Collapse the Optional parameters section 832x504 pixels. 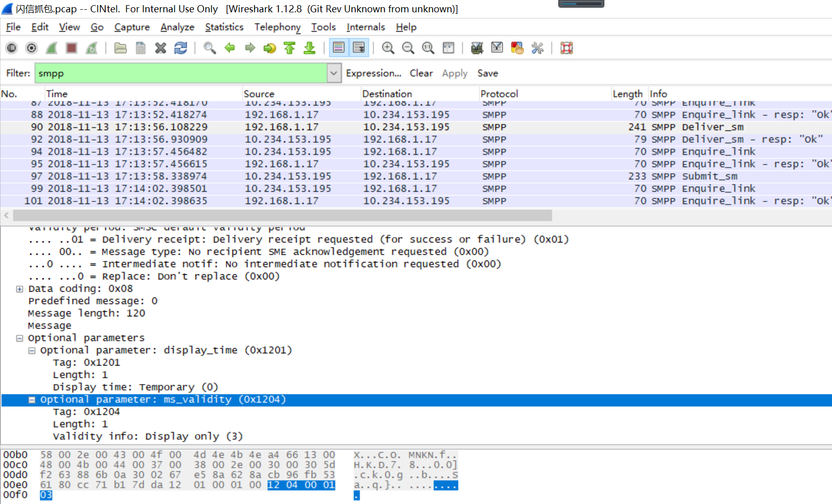pos(19,338)
